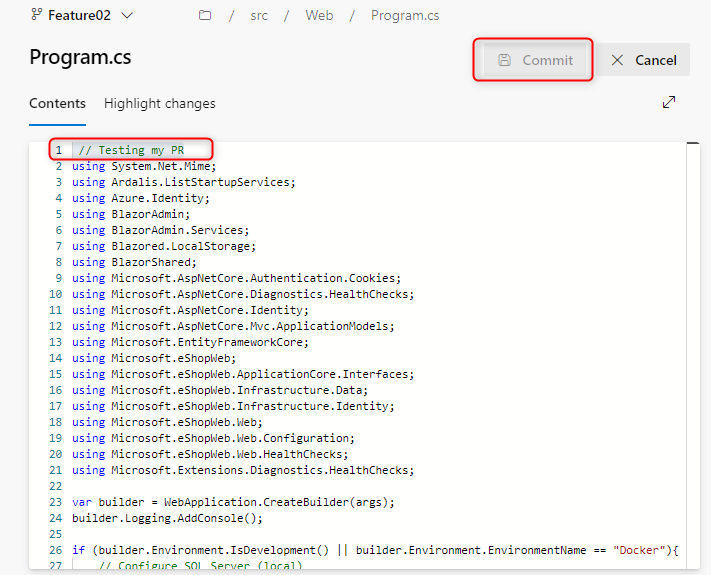
Task: Switch to the Highlight changes tab
Action: [160, 104]
